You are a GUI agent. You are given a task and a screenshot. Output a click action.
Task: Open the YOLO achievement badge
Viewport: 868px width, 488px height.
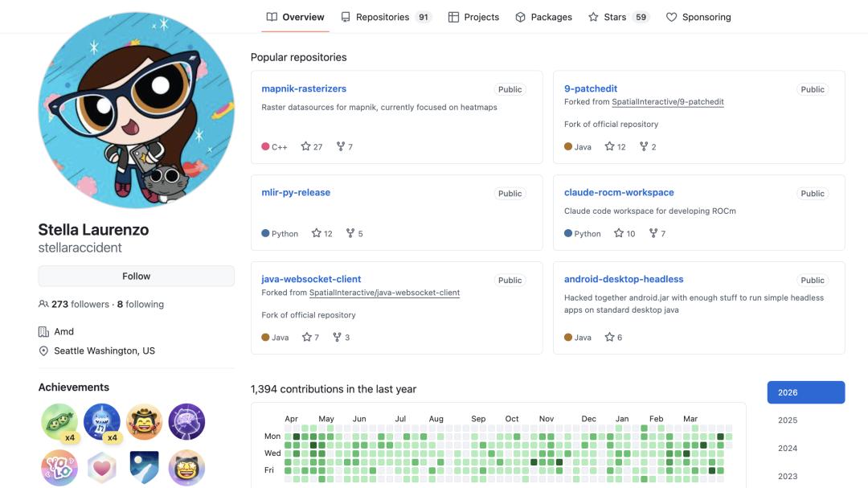(59, 467)
